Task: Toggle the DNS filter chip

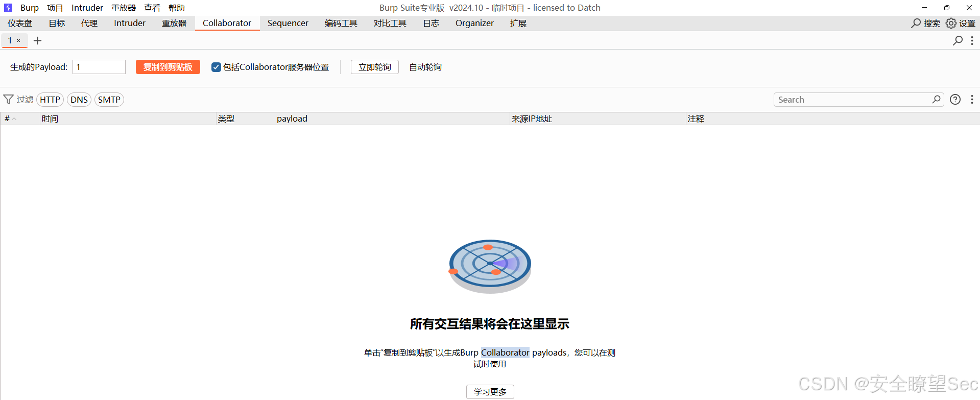Action: pos(79,100)
